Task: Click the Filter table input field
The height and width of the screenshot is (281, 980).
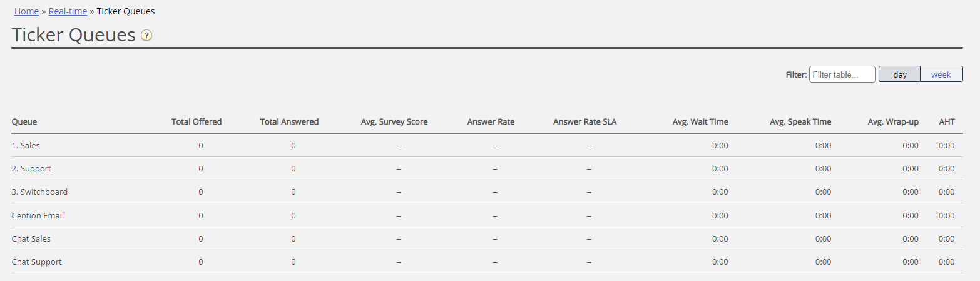Action: 842,74
